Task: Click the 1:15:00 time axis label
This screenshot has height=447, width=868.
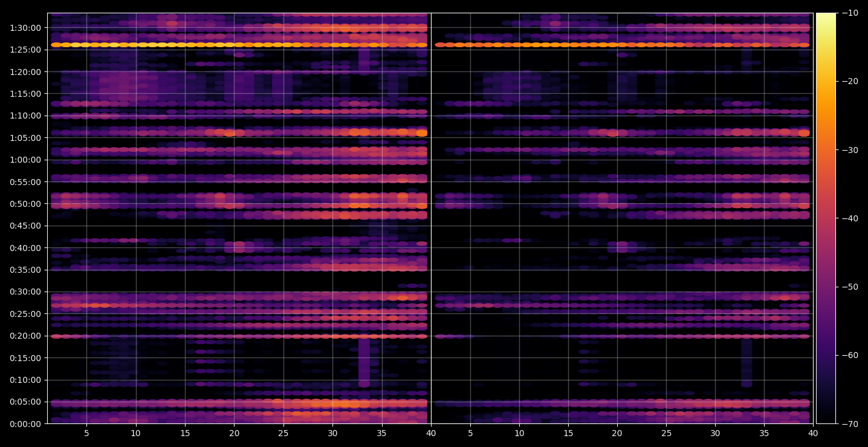Action: coord(25,94)
